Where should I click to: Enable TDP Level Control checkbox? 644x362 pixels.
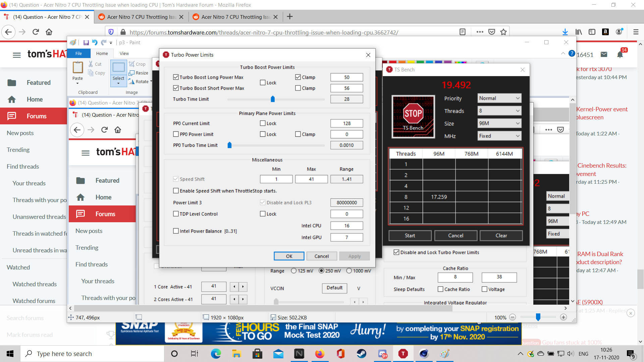click(176, 214)
